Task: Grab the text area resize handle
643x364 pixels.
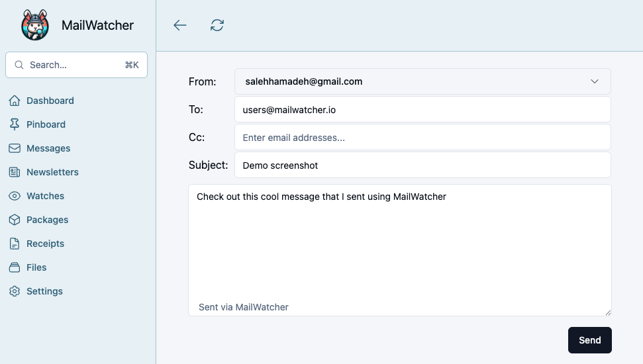Action: pos(608,313)
